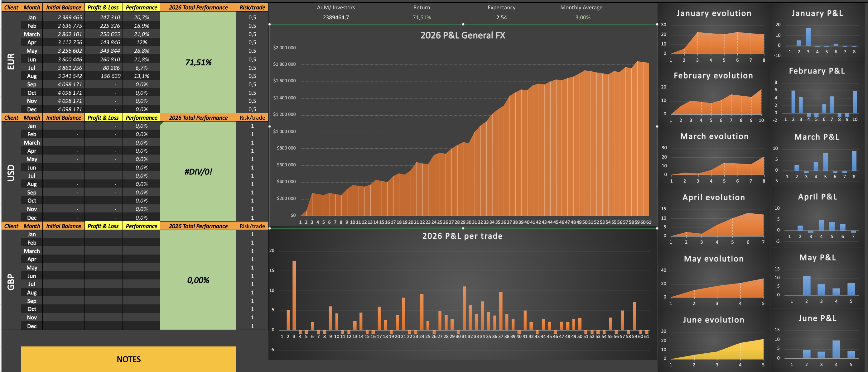Select the first Initial Balance column header
Image resolution: width=868 pixels, height=372 pixels.
pos(63,7)
